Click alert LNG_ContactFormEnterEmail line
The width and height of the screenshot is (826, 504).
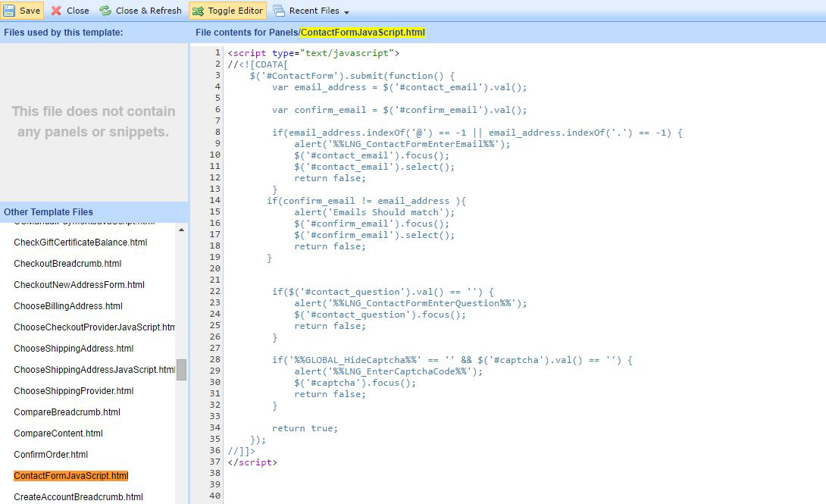[402, 144]
